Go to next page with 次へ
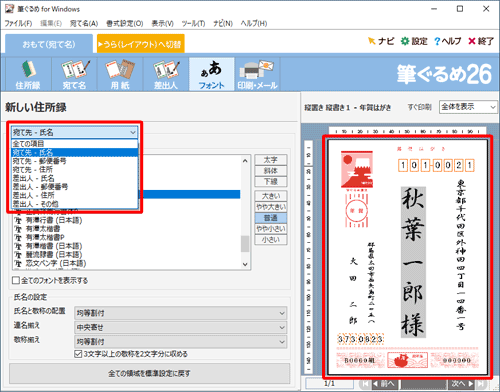Screen dimensions: 500x392 [x=461, y=383]
